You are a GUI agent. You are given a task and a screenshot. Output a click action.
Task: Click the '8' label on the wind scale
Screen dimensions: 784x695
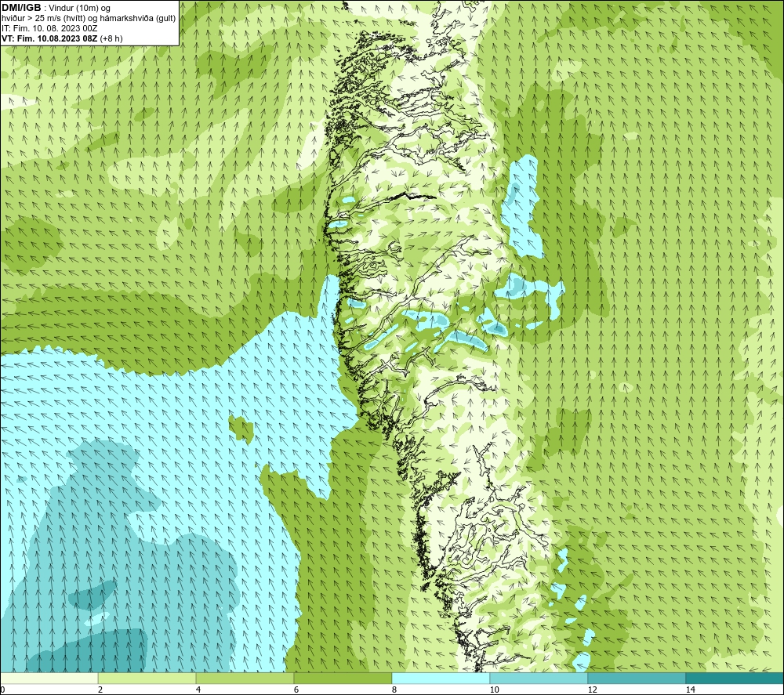(394, 690)
